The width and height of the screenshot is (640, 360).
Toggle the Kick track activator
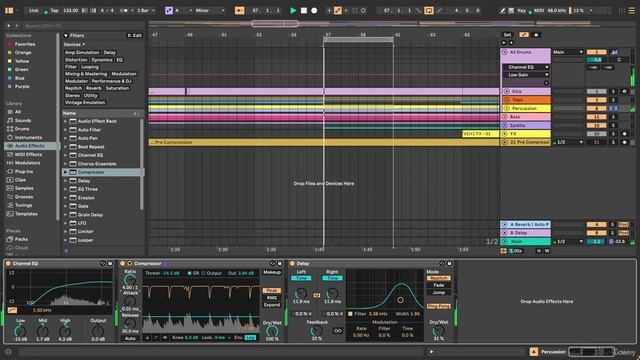[596, 91]
